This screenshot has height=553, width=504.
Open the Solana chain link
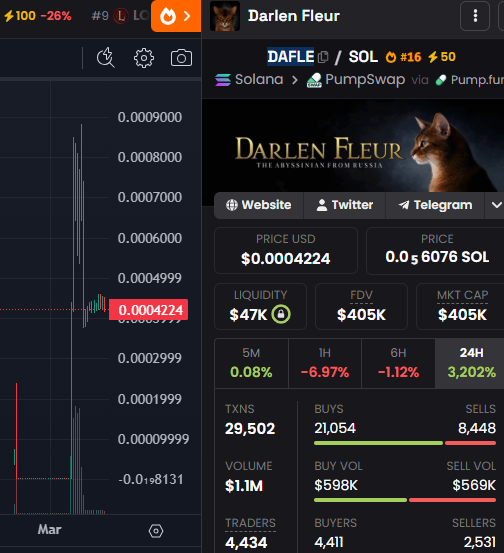[259, 80]
